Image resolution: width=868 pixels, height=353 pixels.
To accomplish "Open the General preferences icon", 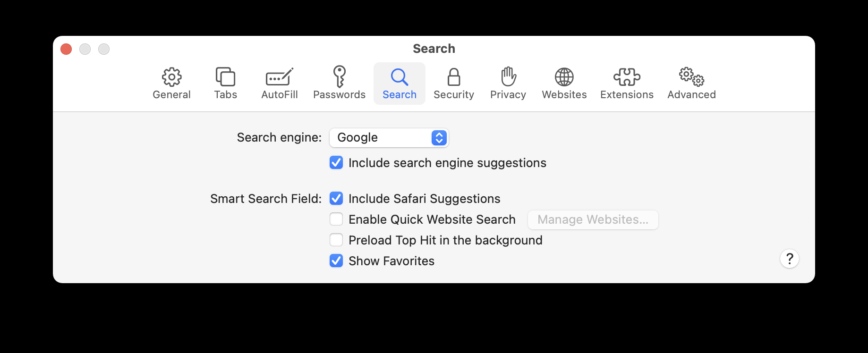I will click(171, 77).
